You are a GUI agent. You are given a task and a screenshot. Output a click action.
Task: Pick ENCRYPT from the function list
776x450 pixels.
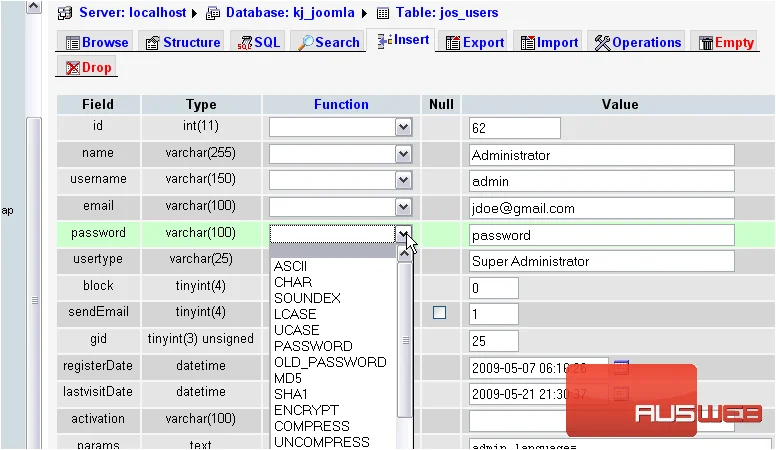click(335, 410)
